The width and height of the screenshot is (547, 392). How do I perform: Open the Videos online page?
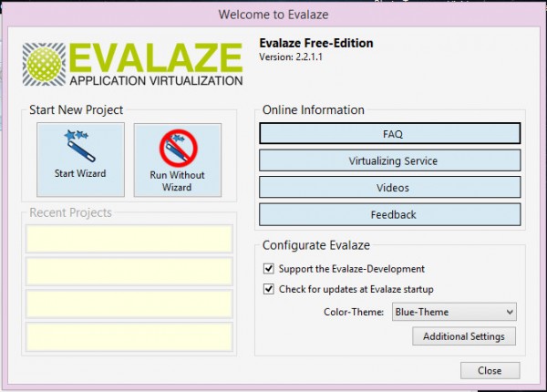[x=389, y=187]
